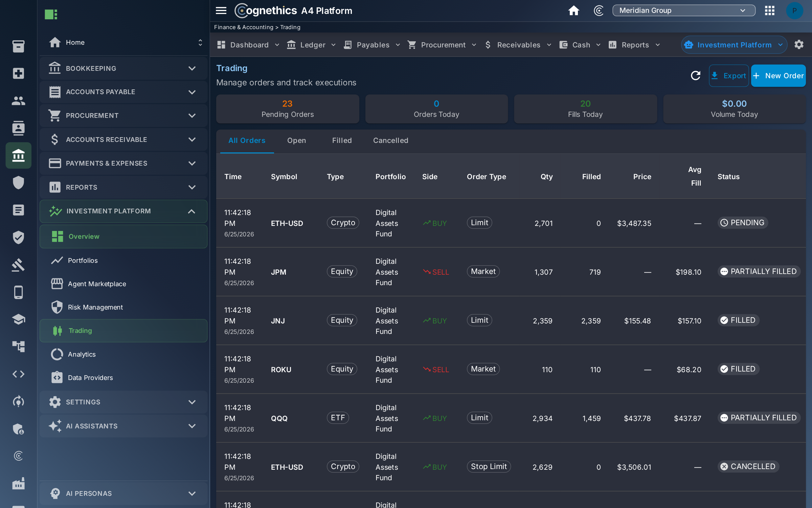
Task: Click the JPM symbol cell
Action: tap(278, 272)
